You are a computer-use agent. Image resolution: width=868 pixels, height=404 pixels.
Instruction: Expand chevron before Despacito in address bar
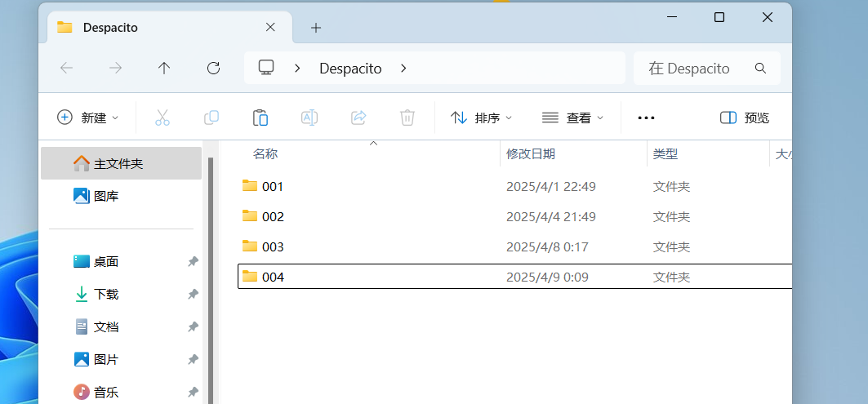pyautogui.click(x=298, y=68)
